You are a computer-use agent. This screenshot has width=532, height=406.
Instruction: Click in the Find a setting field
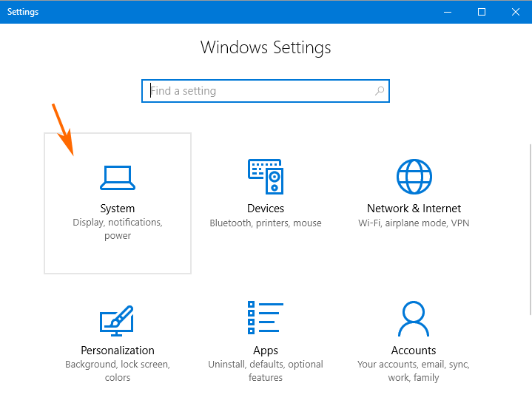pyautogui.click(x=259, y=92)
